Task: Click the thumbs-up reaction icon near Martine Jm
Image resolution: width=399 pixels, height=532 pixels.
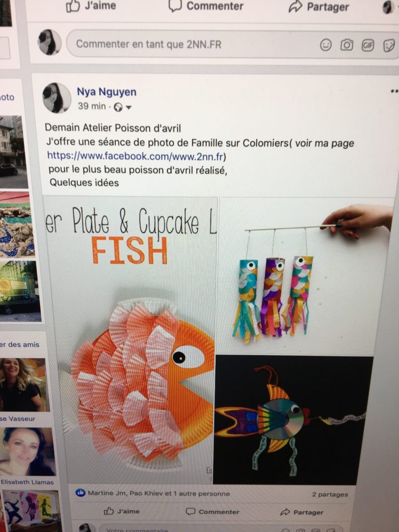Action: click(x=81, y=493)
